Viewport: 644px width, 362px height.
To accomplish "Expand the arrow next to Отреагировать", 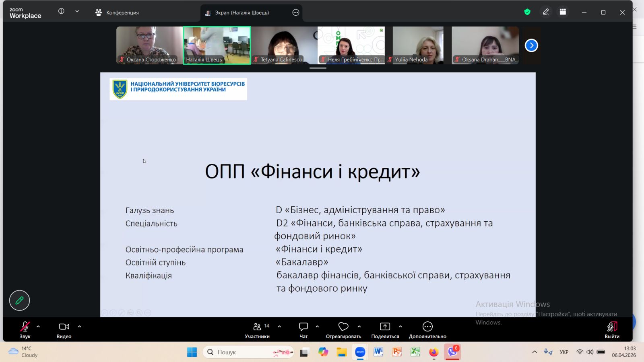I will [359, 327].
